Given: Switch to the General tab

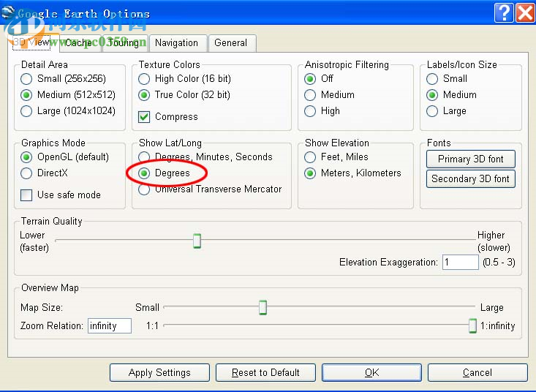Looking at the screenshot, I should 232,43.
